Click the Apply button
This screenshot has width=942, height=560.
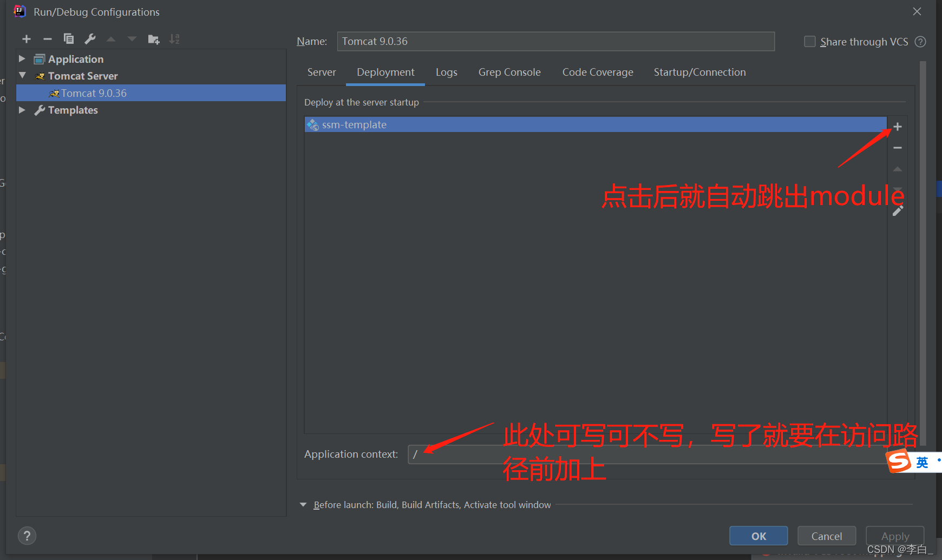coord(895,536)
